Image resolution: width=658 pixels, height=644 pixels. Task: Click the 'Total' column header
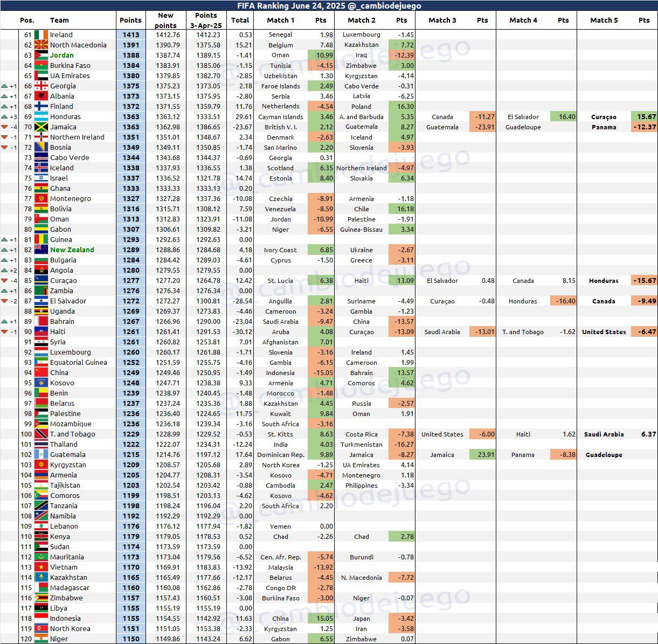tap(240, 20)
